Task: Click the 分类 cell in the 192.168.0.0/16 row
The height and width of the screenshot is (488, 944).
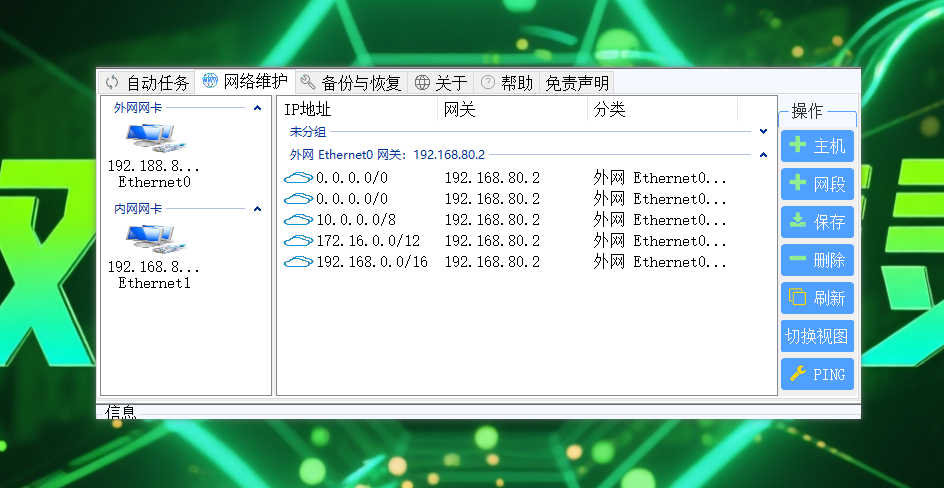Action: click(x=660, y=262)
